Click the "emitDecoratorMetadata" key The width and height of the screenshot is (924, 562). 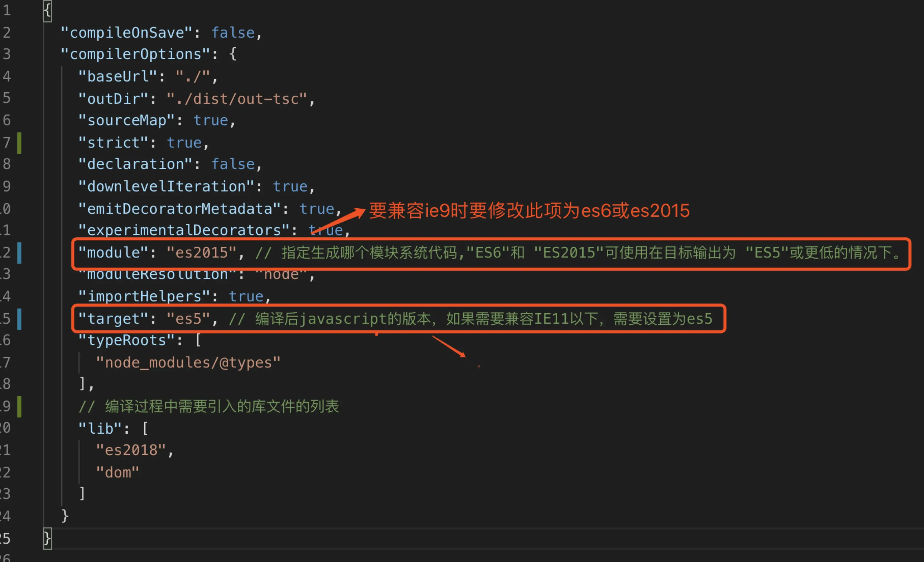179,209
